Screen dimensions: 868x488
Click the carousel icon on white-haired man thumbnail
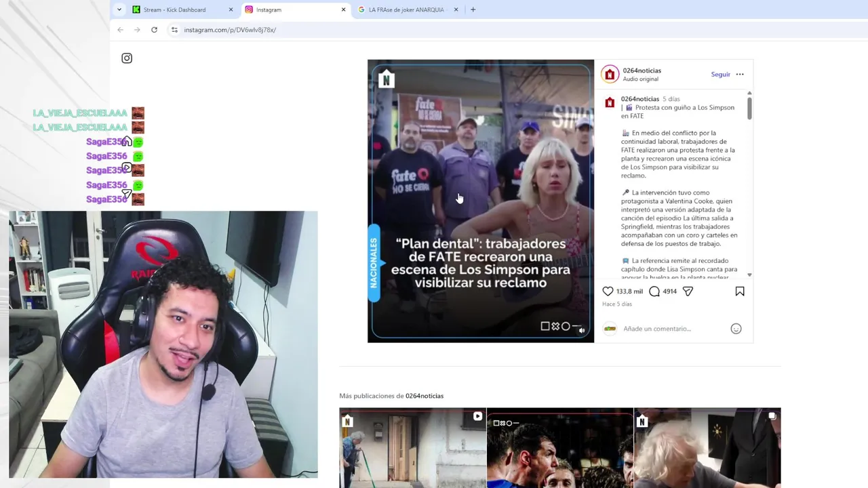click(x=772, y=416)
